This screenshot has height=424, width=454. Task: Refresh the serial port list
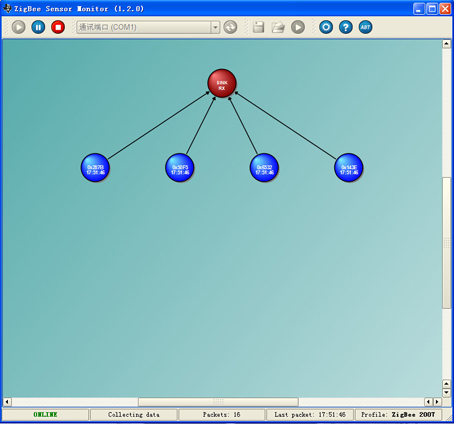(230, 27)
